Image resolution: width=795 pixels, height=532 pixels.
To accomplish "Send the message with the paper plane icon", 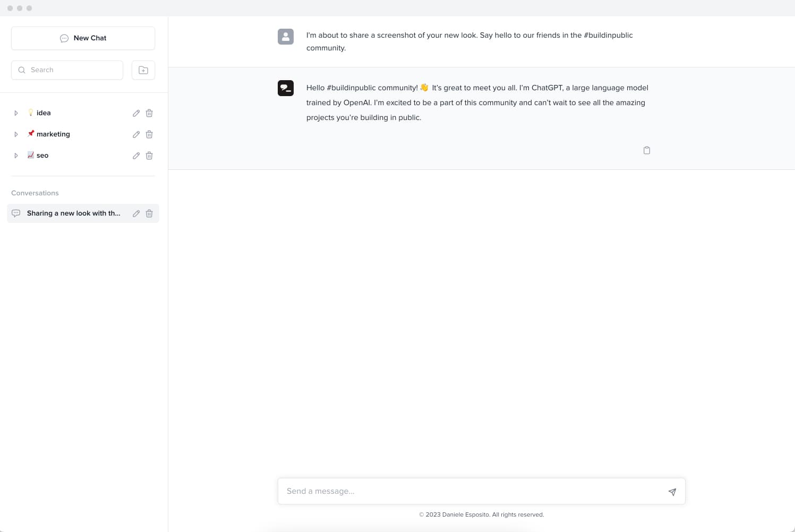I will tap(672, 492).
